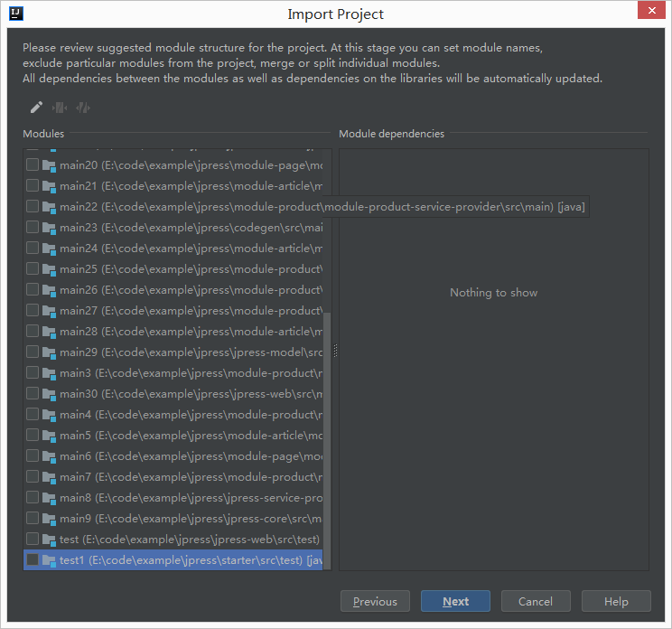Image resolution: width=672 pixels, height=629 pixels.
Task: Select the main8 jpress-service-provider row
Action: pos(190,498)
